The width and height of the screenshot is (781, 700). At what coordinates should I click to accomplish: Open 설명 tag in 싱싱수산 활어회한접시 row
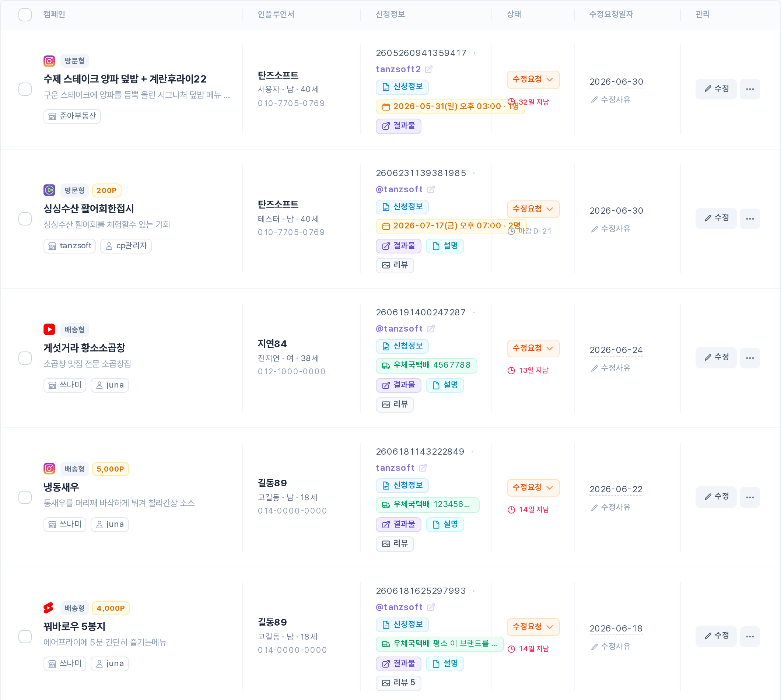tap(445, 245)
